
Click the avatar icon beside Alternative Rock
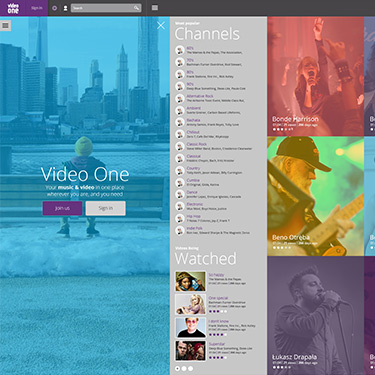coord(180,98)
